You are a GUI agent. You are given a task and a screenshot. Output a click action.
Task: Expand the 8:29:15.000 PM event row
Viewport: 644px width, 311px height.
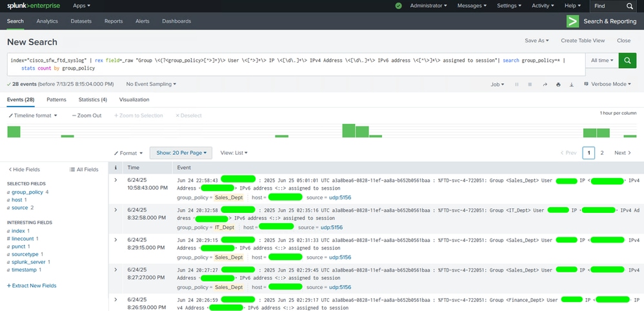[116, 240]
